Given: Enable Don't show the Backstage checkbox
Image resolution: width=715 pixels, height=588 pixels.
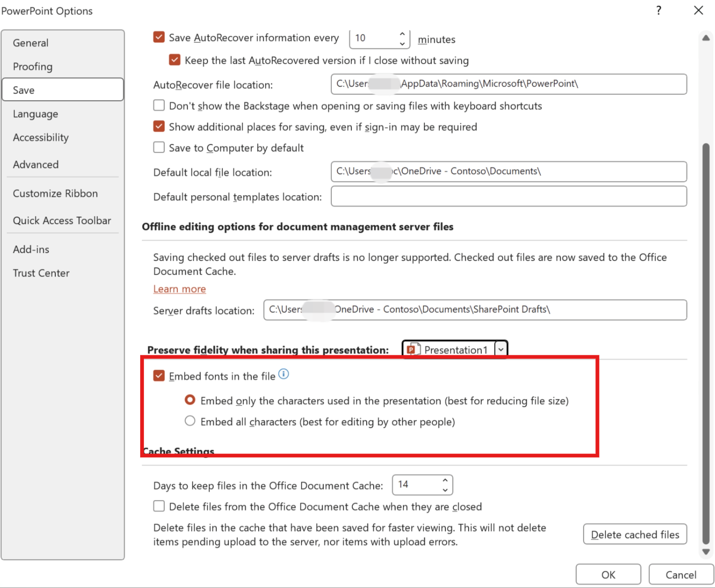Looking at the screenshot, I should tap(159, 106).
